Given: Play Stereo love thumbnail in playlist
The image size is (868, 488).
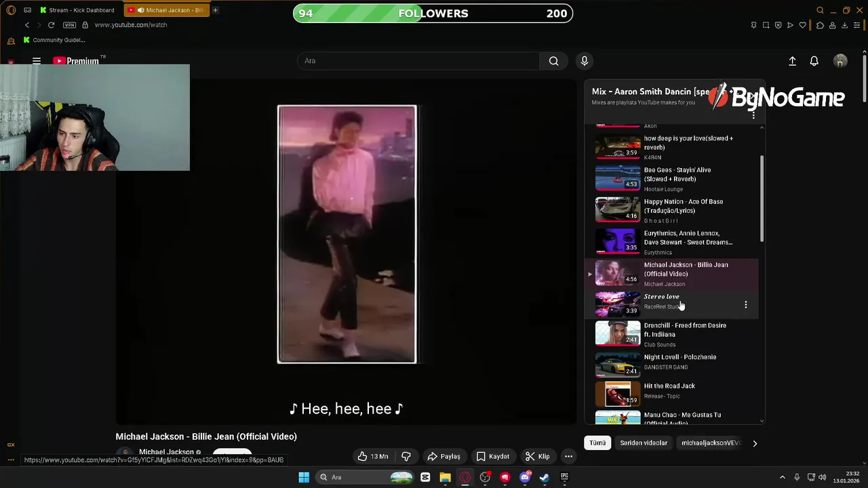Looking at the screenshot, I should point(618,305).
